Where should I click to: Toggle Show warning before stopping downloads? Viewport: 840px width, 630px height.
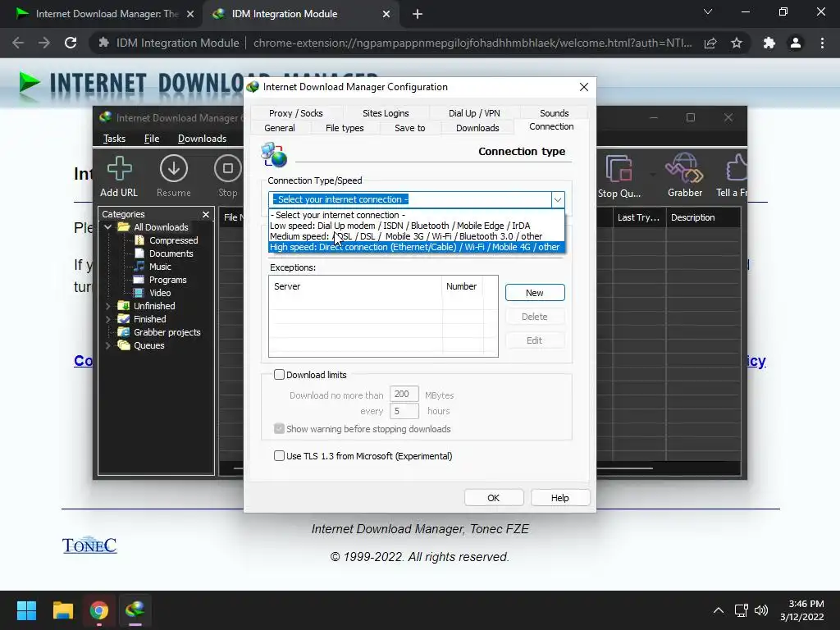[x=279, y=428]
